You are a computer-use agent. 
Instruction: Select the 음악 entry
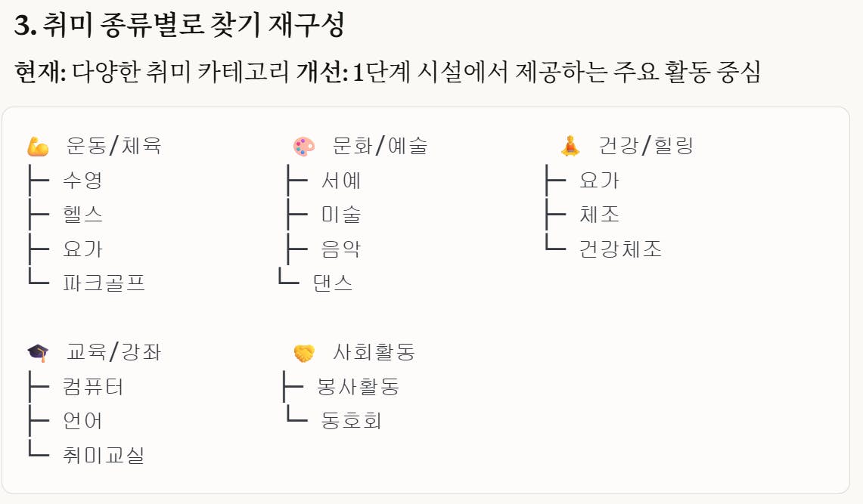[x=341, y=249]
